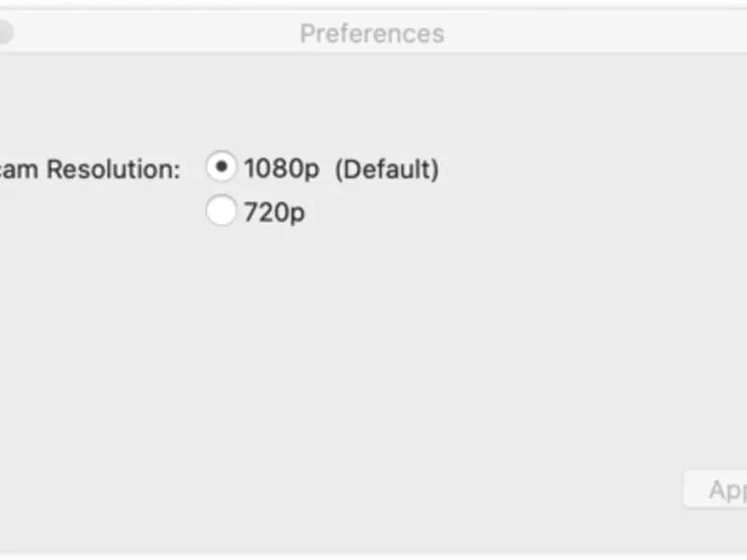Image resolution: width=747 pixels, height=560 pixels.
Task: Click the disabled button in title bar
Action: pos(5,33)
